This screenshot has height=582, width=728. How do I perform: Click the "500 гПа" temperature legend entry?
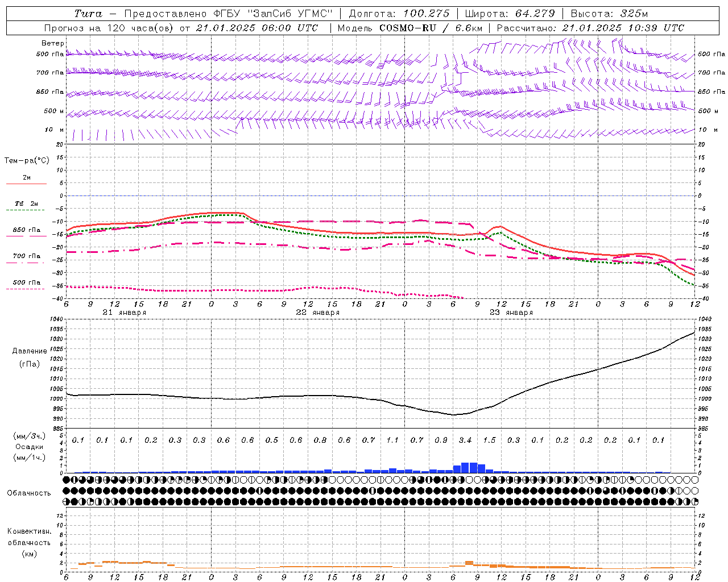point(27,282)
